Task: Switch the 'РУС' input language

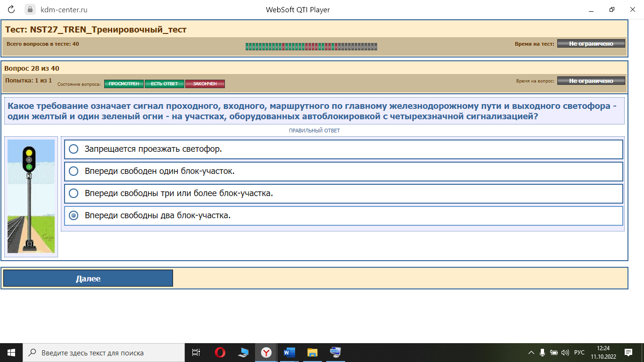Action: (579, 353)
